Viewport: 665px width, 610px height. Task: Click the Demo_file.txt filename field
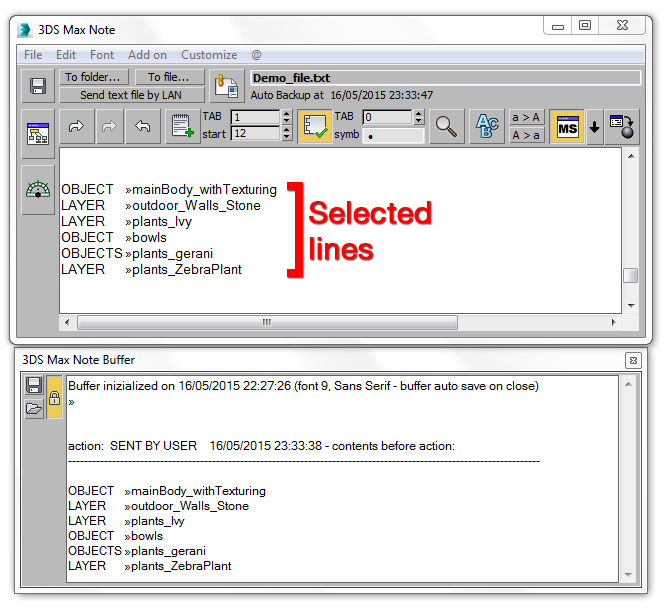[x=445, y=78]
